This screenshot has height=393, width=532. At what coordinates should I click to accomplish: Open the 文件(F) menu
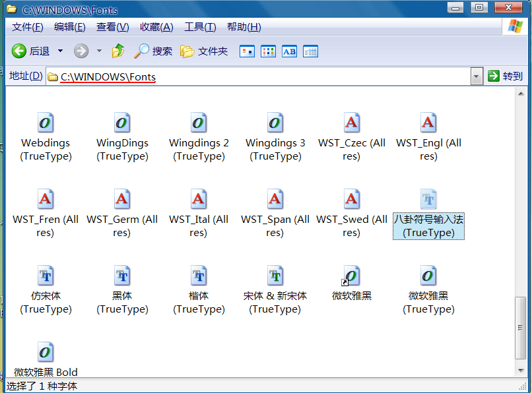pyautogui.click(x=28, y=27)
